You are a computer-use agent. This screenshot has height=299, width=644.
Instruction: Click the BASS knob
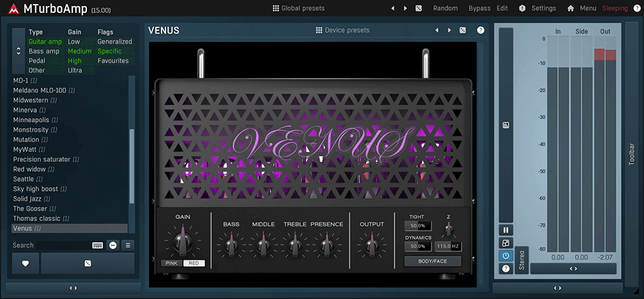tap(231, 246)
